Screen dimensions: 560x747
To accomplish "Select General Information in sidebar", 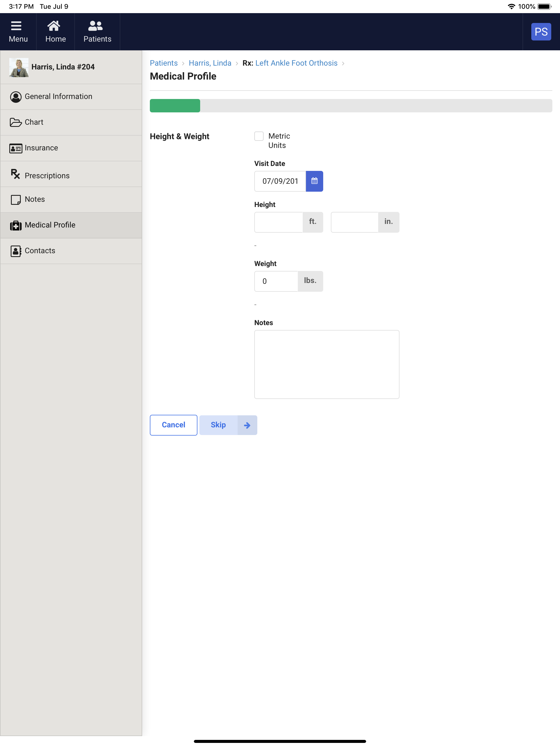I will (x=71, y=97).
